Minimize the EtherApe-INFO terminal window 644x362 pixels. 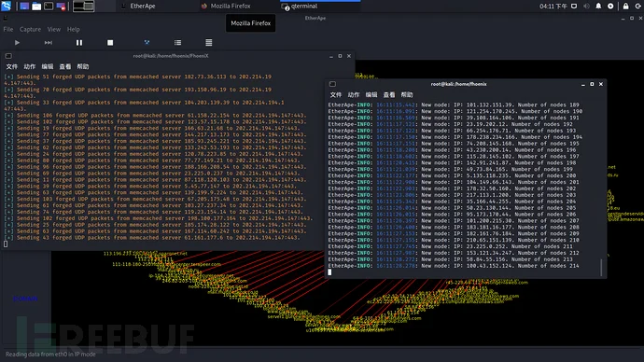pos(583,85)
